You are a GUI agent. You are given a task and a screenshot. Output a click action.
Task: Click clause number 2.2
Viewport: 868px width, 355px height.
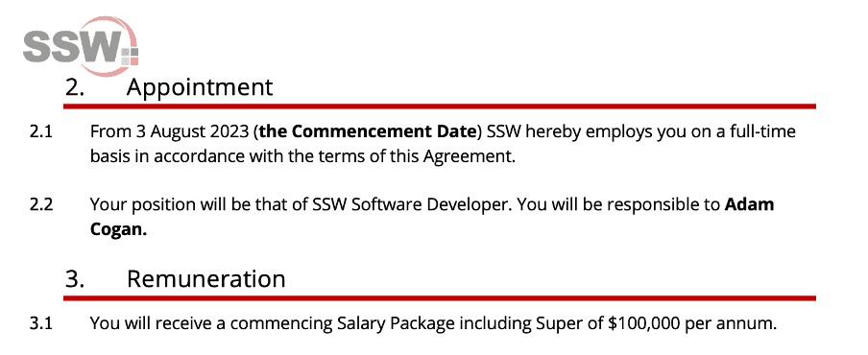(41, 204)
